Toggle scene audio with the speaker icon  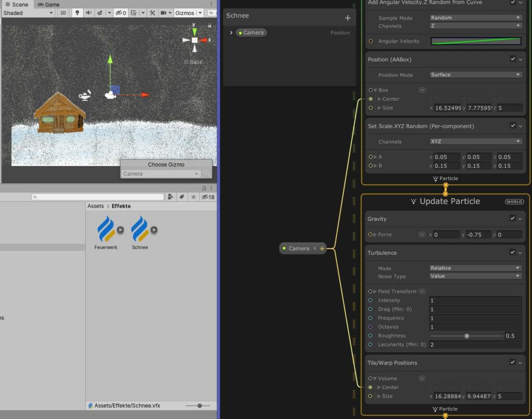pos(88,13)
